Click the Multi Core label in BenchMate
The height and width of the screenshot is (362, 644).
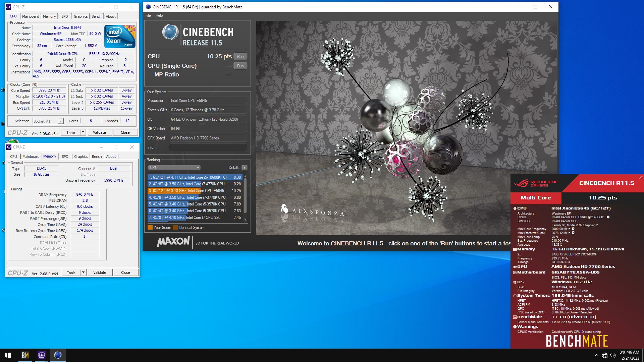(536, 198)
